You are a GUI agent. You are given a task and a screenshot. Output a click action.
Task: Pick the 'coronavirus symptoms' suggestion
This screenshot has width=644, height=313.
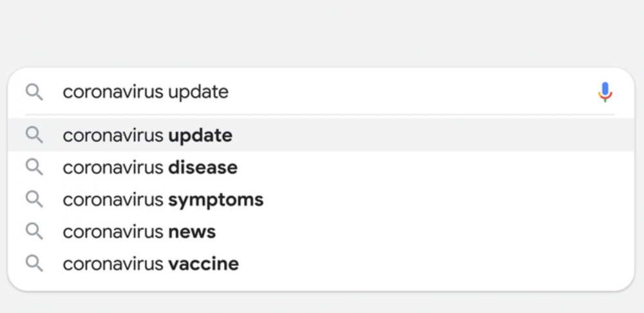point(321,199)
